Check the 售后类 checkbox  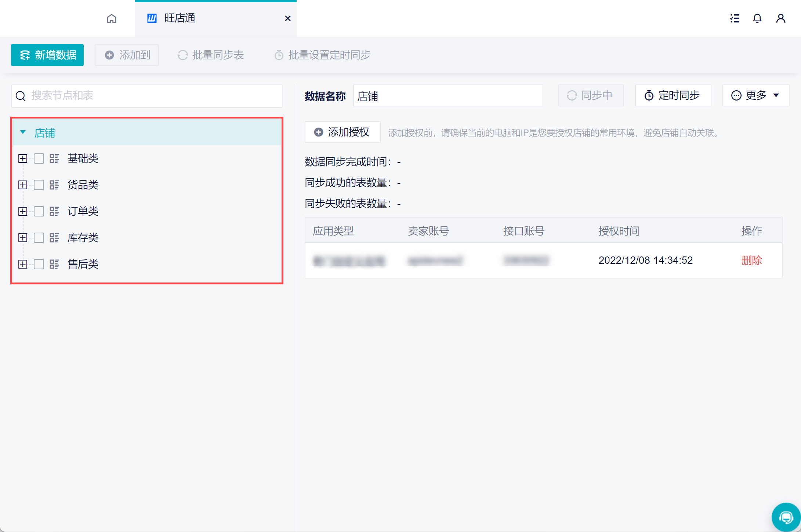pos(39,264)
